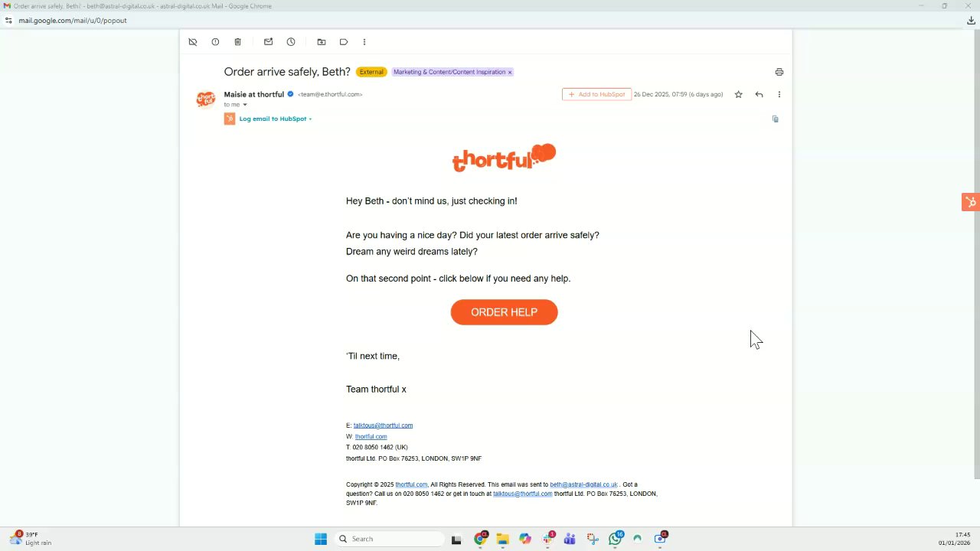Star this email from Maisie

(x=738, y=94)
